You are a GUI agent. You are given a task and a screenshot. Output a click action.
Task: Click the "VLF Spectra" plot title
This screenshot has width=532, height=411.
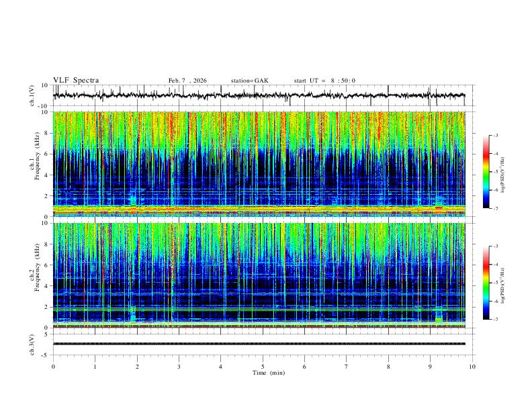pos(76,81)
